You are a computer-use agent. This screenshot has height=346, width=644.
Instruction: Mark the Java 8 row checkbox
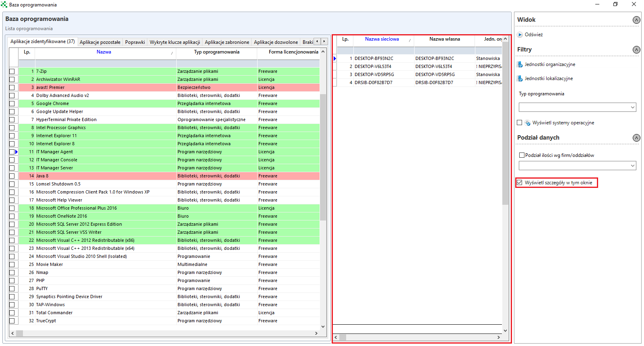click(12, 176)
